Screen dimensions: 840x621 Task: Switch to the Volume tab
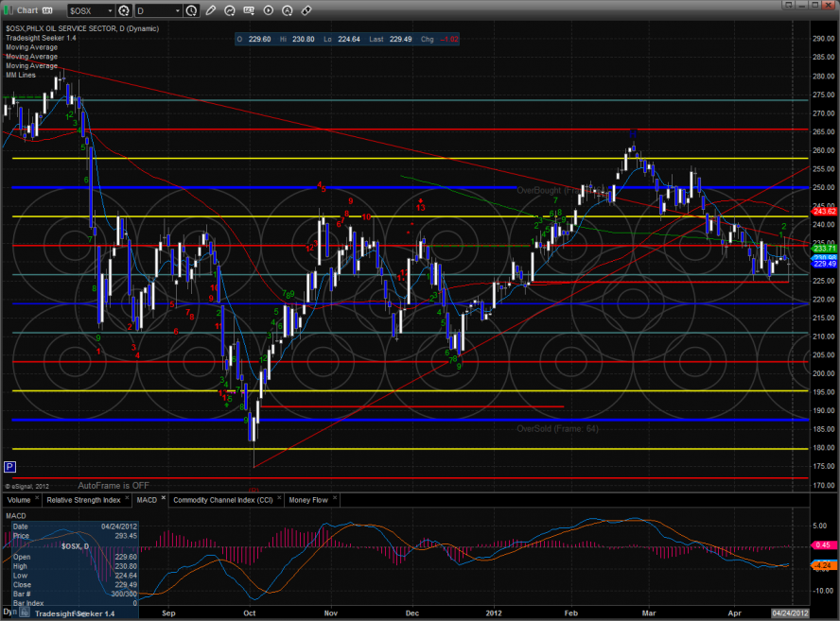[x=18, y=499]
